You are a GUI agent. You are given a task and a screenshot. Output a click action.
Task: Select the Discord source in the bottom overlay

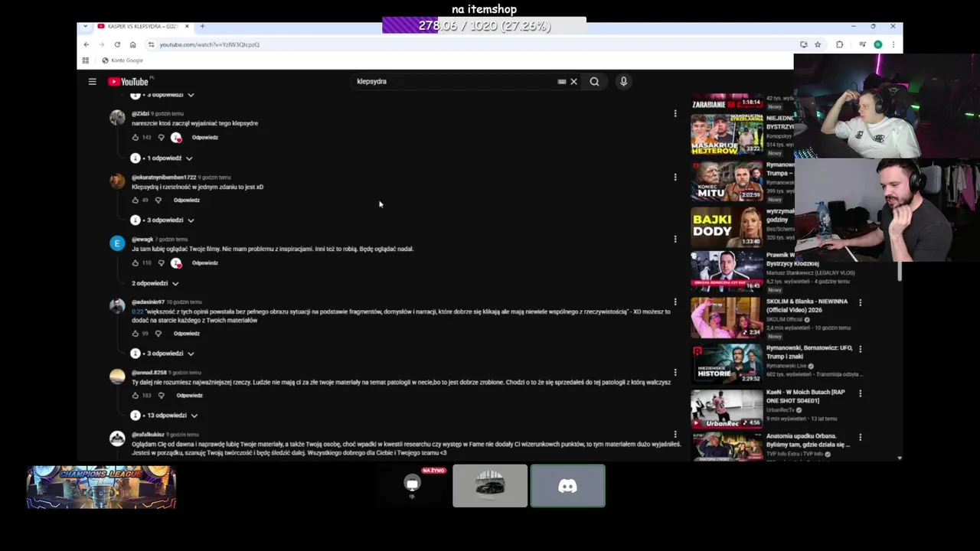pos(567,486)
